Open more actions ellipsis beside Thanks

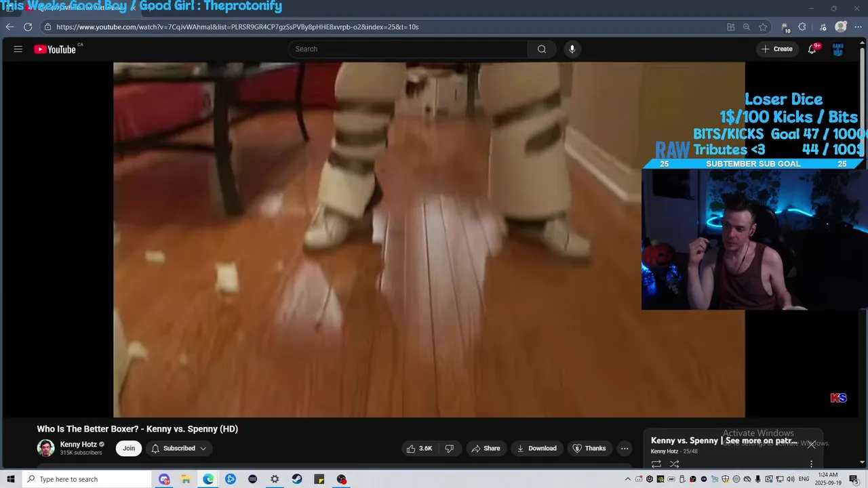[x=625, y=448]
